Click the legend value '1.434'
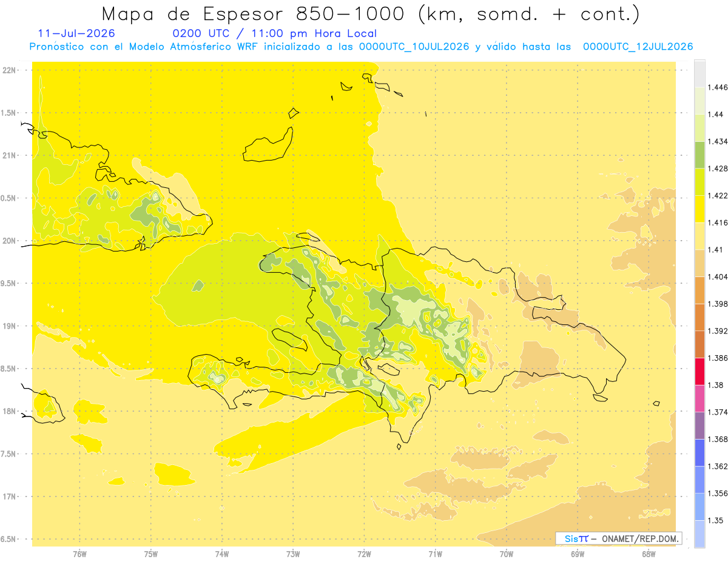728x562 pixels. pos(716,142)
